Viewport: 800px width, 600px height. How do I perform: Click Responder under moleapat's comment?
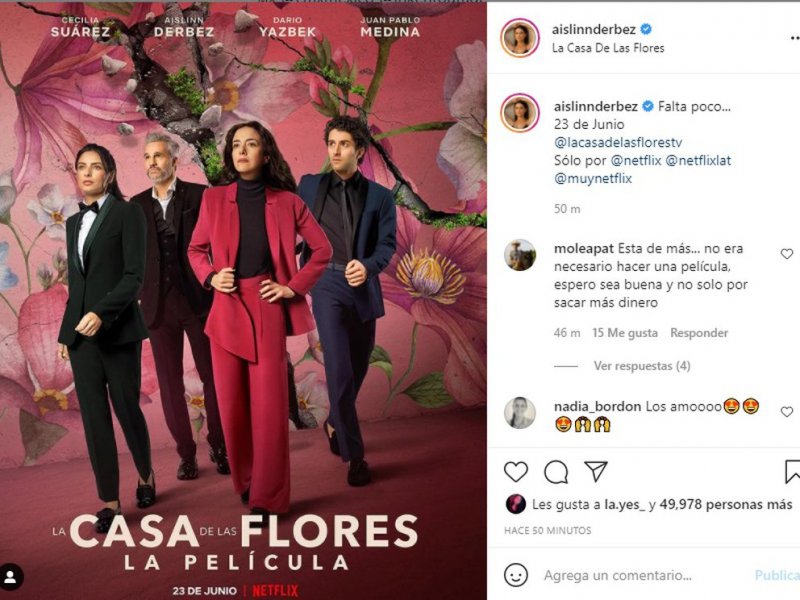click(x=699, y=333)
